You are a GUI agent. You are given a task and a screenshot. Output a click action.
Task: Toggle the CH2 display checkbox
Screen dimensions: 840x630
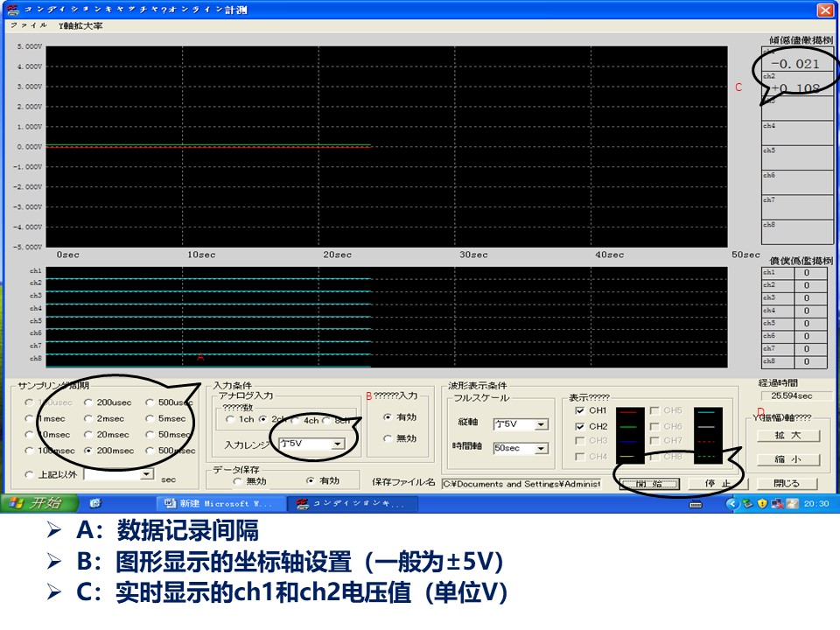(579, 426)
